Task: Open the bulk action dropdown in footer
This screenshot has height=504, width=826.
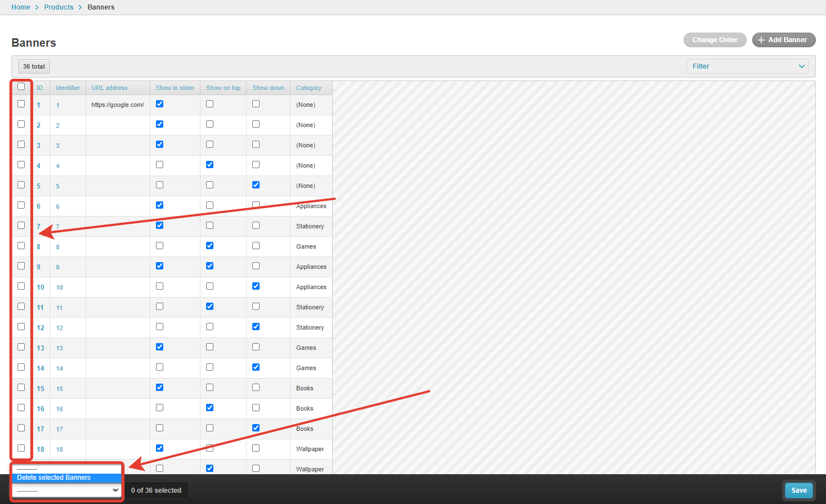Action: 67,490
